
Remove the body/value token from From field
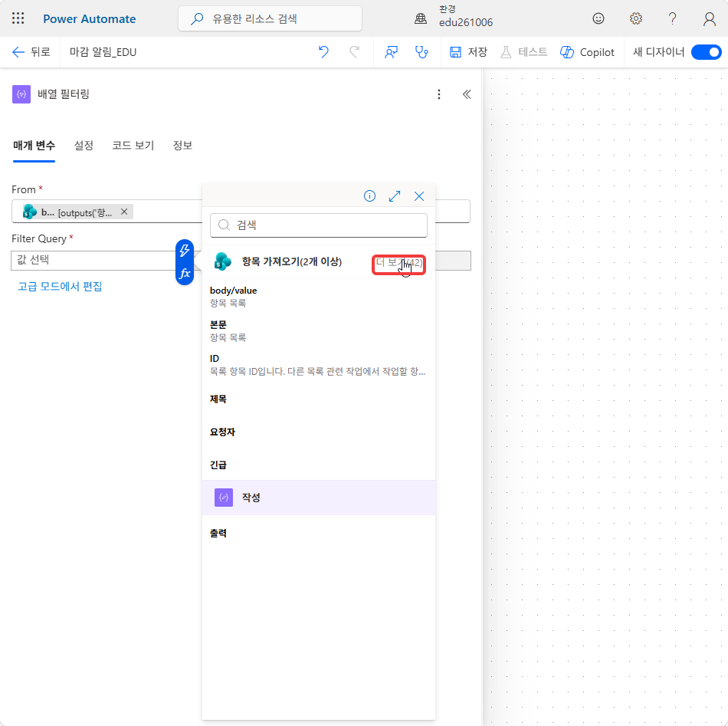[x=124, y=212]
